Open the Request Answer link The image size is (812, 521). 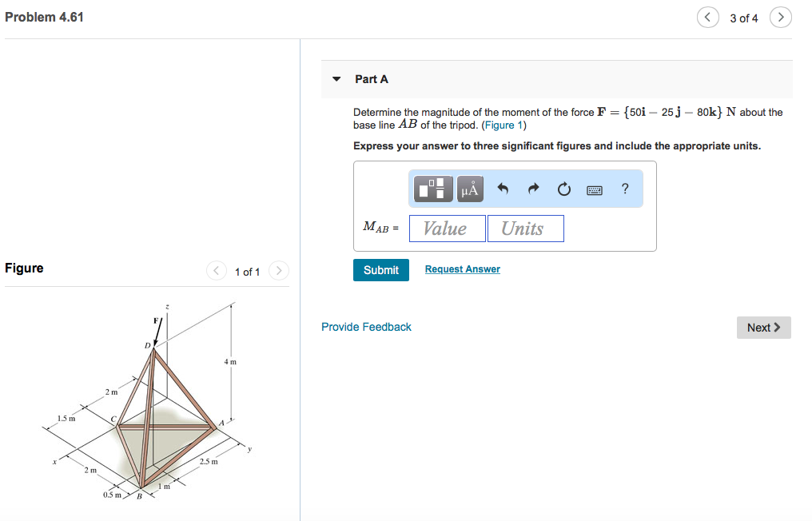point(462,269)
